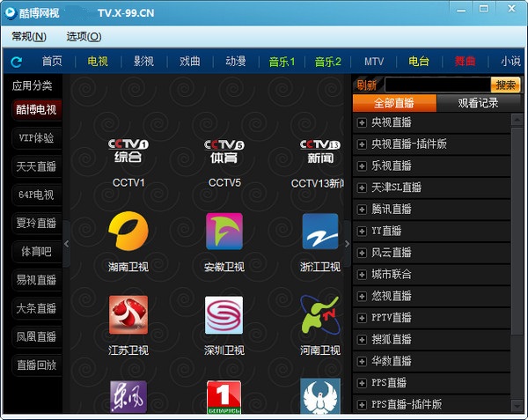Select 安徽卫视 channel logo
The width and height of the screenshot is (528, 420).
point(224,232)
